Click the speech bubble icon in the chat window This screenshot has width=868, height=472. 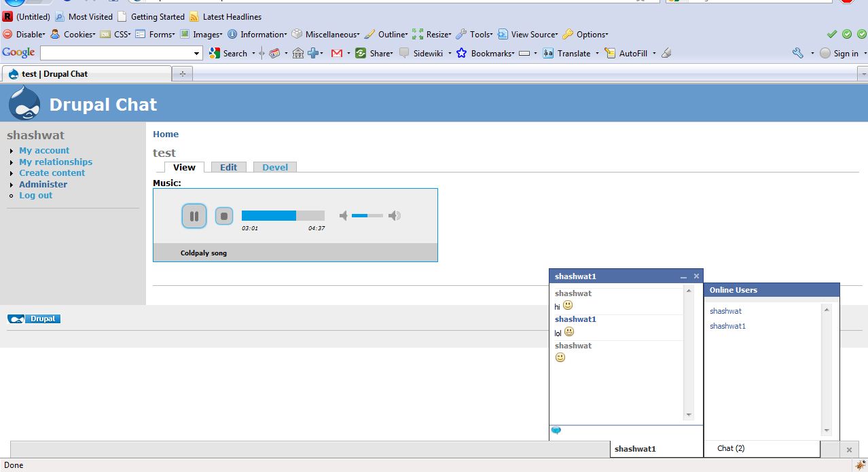point(556,430)
